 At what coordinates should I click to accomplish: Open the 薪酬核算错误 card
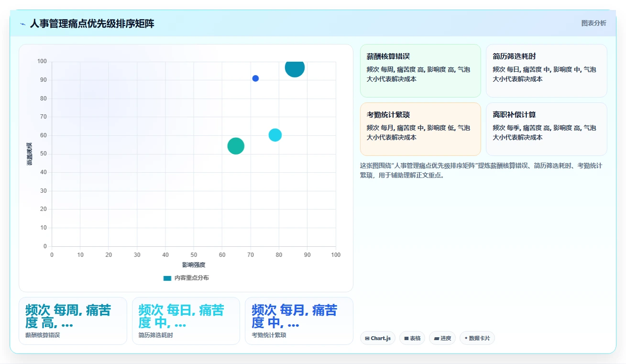420,71
